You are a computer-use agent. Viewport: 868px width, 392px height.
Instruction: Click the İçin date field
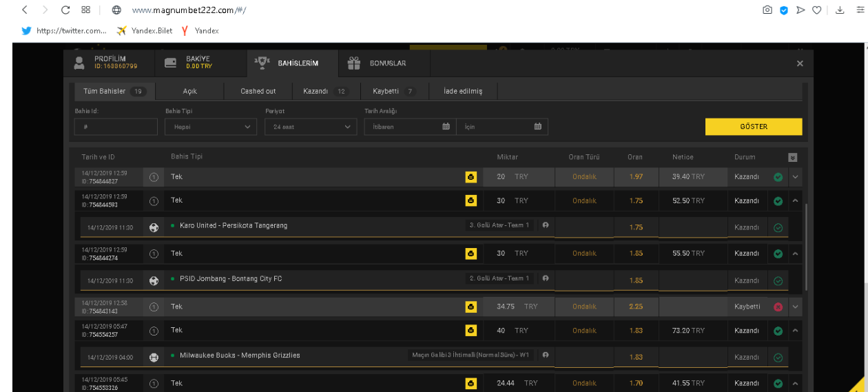coord(502,127)
